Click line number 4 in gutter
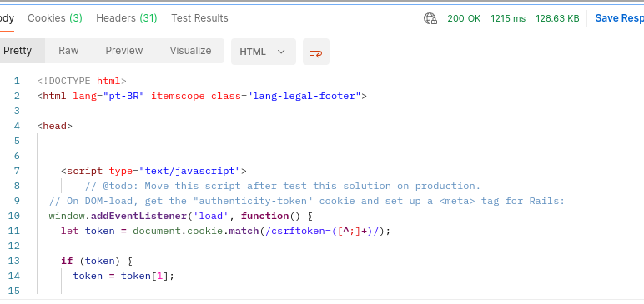 (17, 126)
